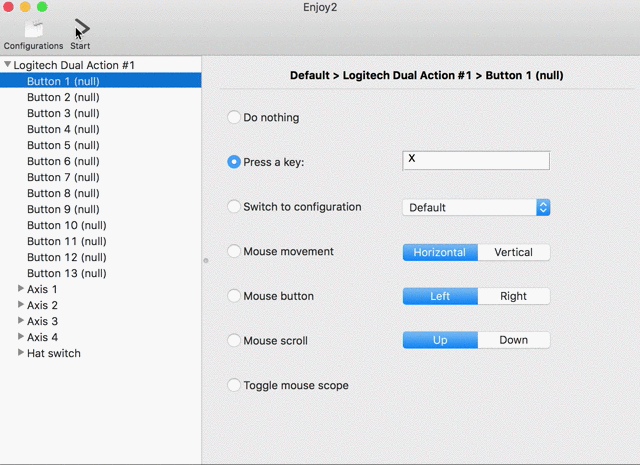The height and width of the screenshot is (465, 640).
Task: Choose the Mouse scroll radio option
Action: coord(233,340)
